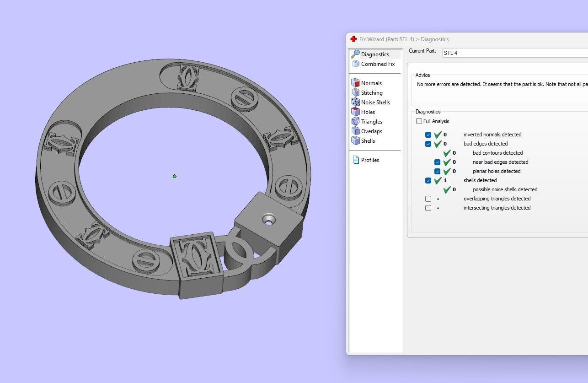This screenshot has height=383, width=588.
Task: Toggle the planar holes detected checkbox
Action: (437, 172)
